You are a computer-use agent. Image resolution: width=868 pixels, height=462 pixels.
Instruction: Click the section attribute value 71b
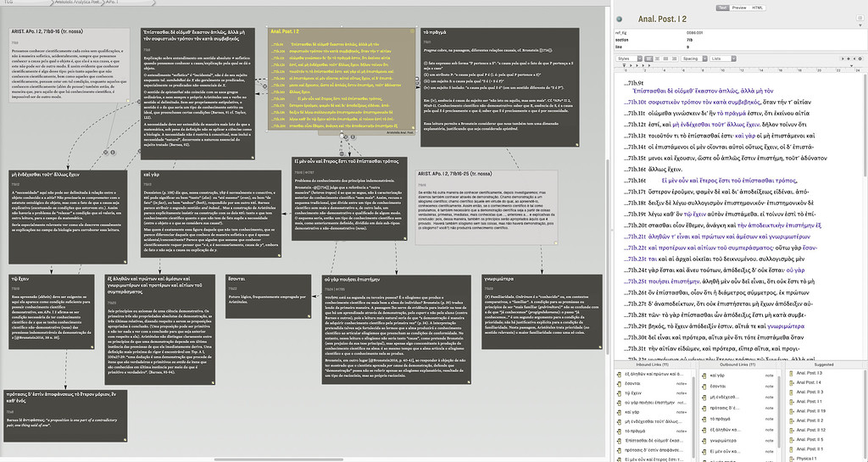pos(690,40)
